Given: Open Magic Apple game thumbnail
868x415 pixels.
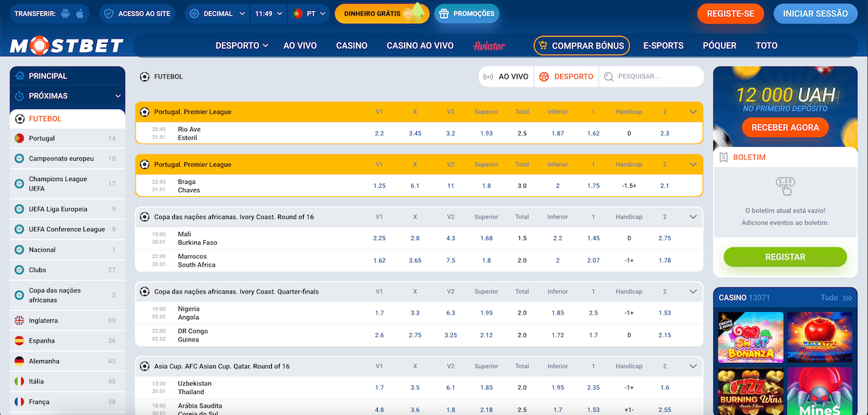Looking at the screenshot, I should (x=820, y=337).
